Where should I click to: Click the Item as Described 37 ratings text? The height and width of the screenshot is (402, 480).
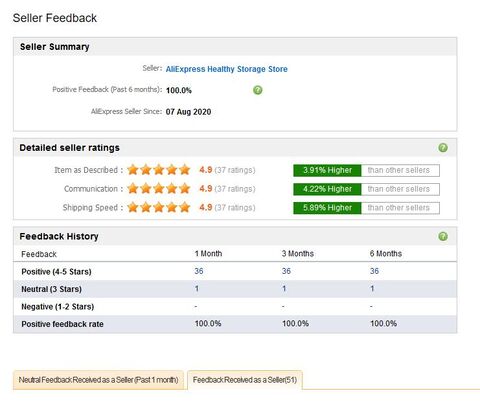pos(235,170)
